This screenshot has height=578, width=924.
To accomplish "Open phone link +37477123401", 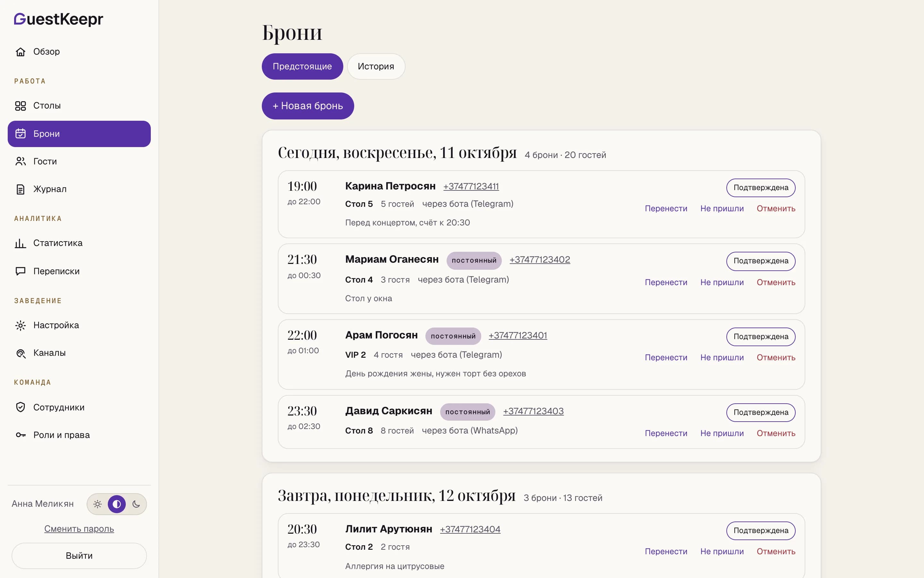I will tap(518, 336).
